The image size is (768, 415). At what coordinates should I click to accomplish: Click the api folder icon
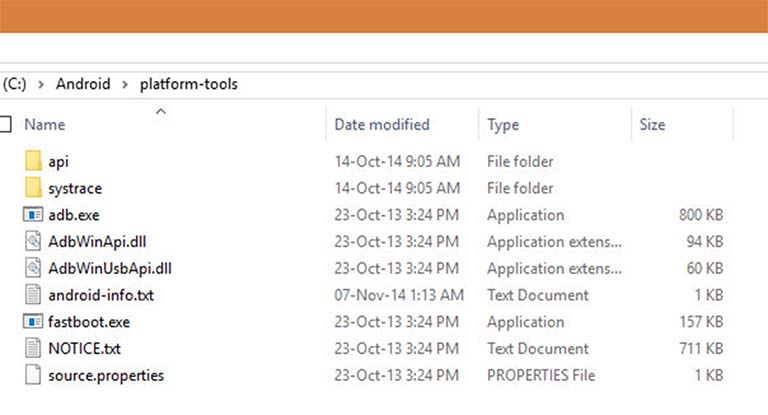(33, 161)
